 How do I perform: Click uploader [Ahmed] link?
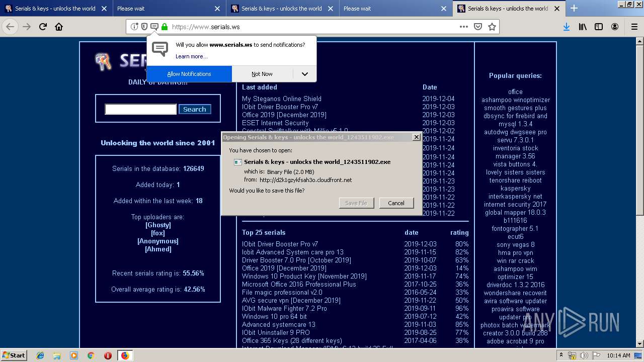(x=158, y=249)
